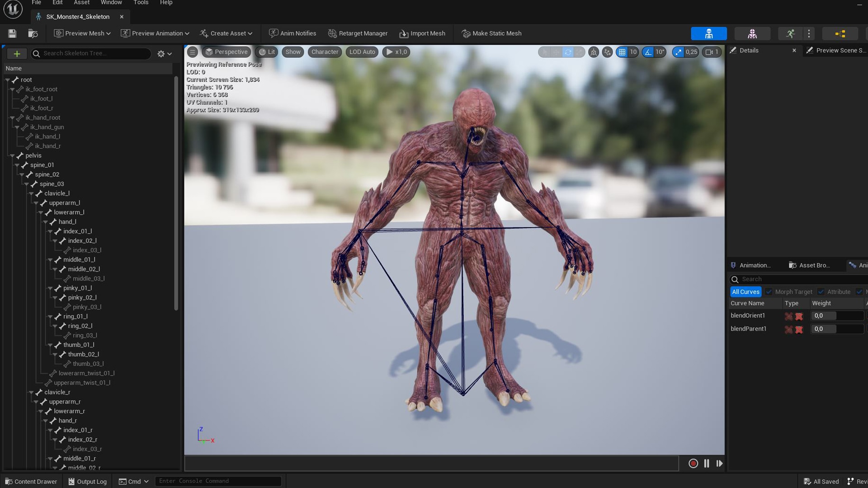This screenshot has height=488, width=868.
Task: Click Make Static Mesh
Action: coord(491,33)
